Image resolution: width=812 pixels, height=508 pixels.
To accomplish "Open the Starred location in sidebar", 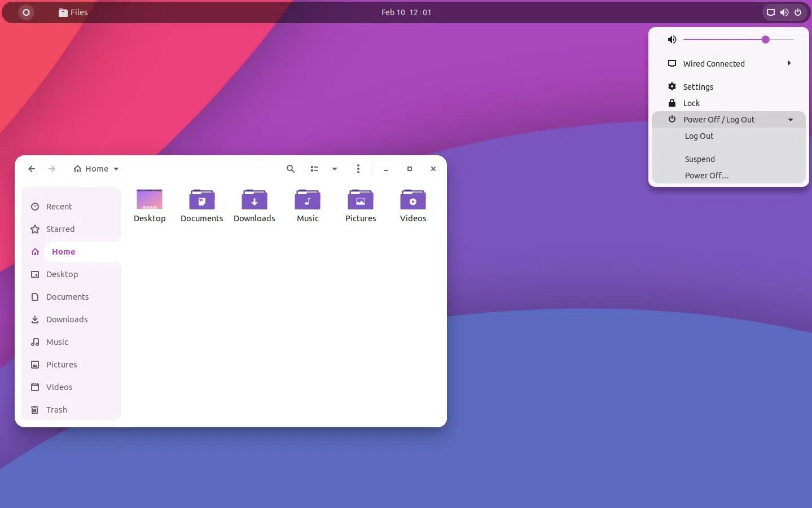I will [x=60, y=229].
